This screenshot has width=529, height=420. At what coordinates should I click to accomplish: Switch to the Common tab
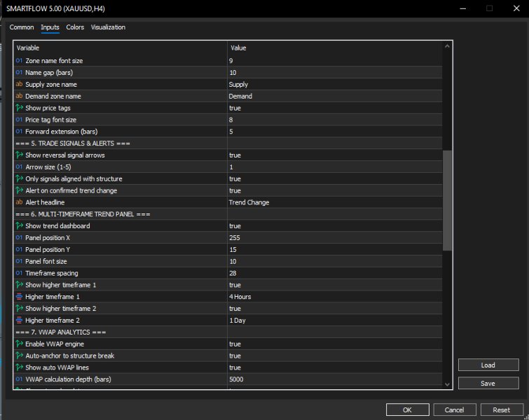(x=22, y=27)
